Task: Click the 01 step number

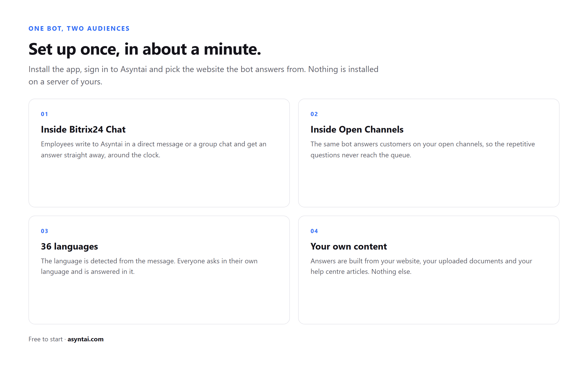Action: coord(45,114)
